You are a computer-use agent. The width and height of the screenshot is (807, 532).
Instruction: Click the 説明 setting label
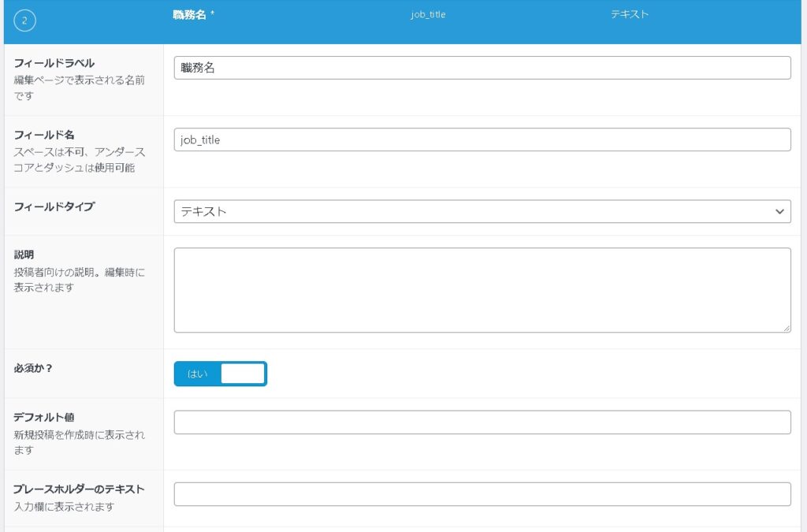[x=24, y=255]
